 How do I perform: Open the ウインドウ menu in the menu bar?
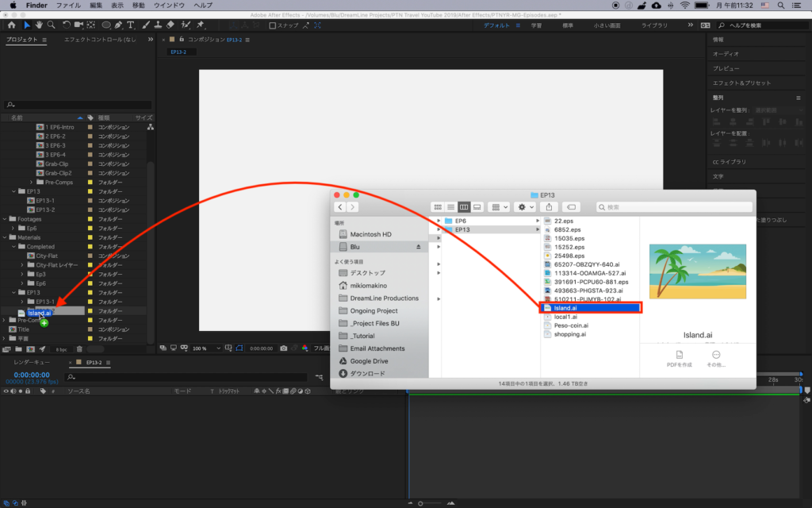pyautogui.click(x=168, y=6)
